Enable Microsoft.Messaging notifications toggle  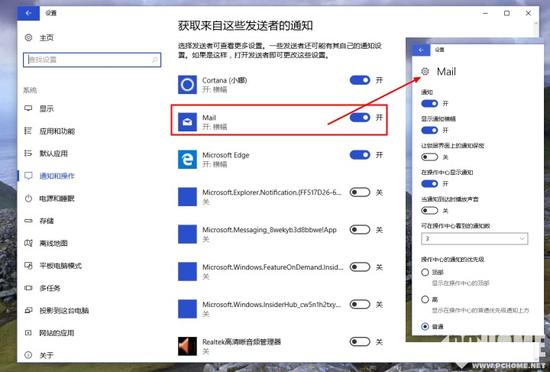tap(360, 230)
